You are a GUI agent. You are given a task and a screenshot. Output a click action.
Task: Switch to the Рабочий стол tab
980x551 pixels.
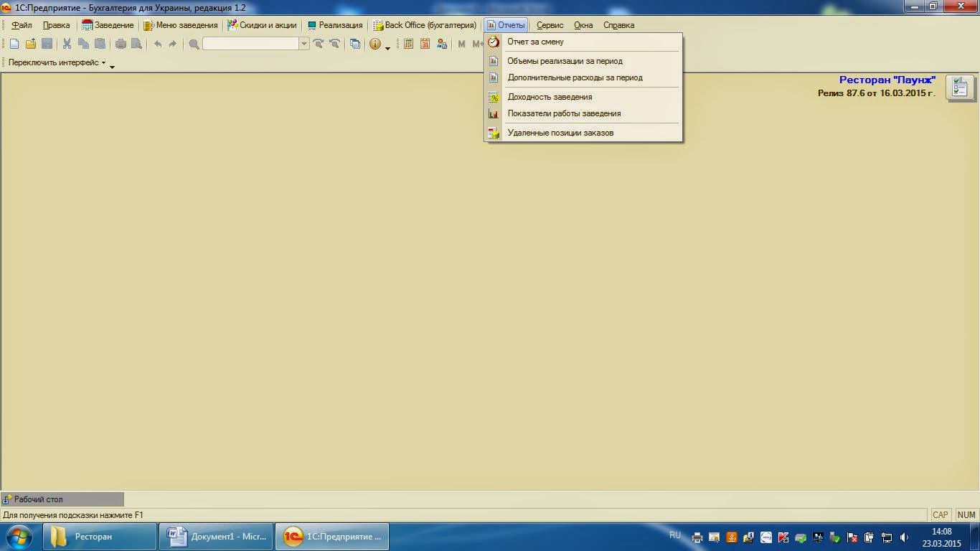62,499
